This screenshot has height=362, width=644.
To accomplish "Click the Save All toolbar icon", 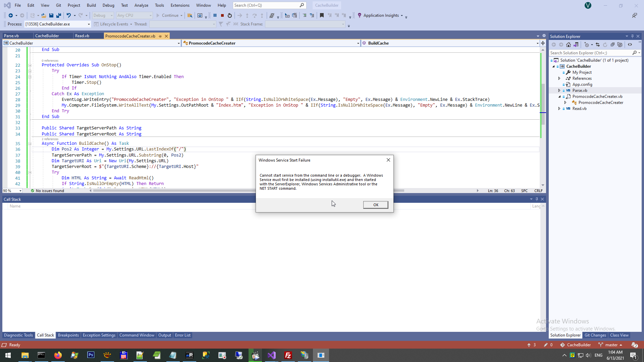I will point(59,15).
